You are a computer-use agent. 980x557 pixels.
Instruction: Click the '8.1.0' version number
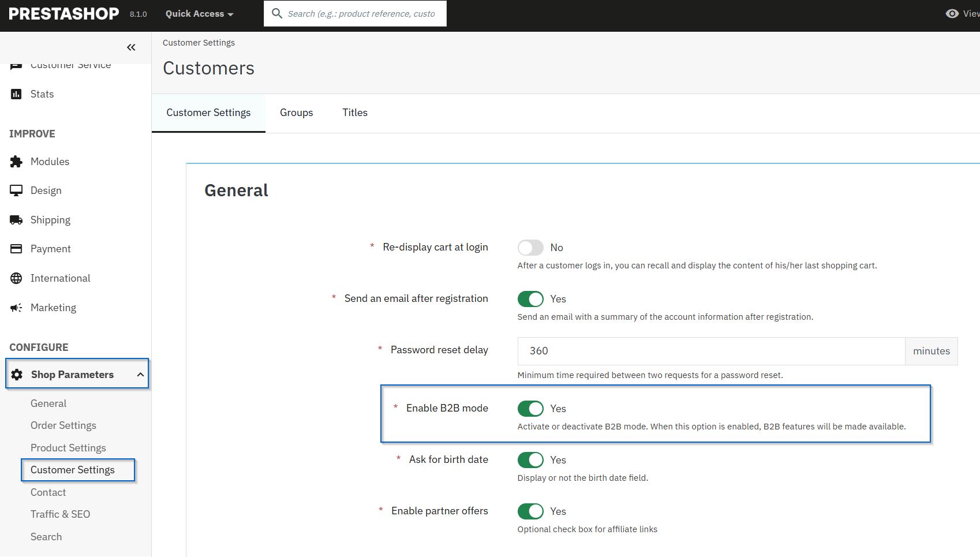pyautogui.click(x=139, y=14)
